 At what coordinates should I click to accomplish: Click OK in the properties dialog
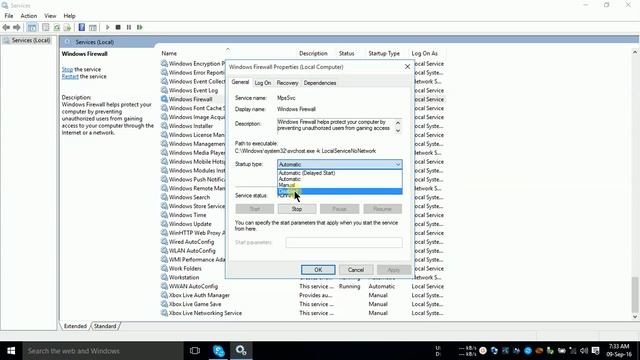318,270
